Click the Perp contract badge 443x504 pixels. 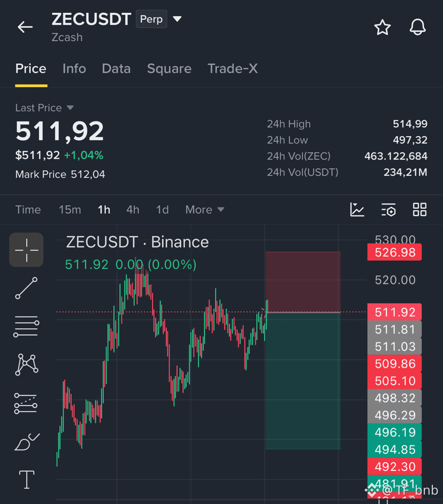(151, 19)
